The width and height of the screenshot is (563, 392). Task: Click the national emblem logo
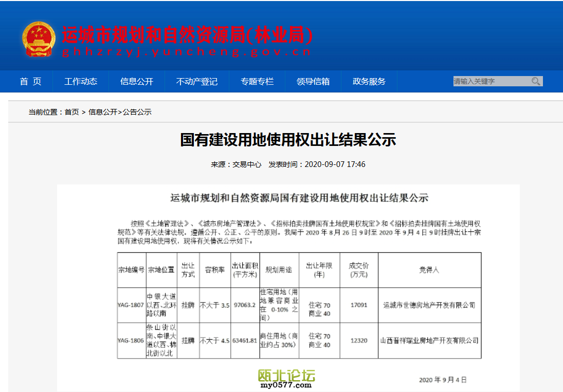click(39, 39)
